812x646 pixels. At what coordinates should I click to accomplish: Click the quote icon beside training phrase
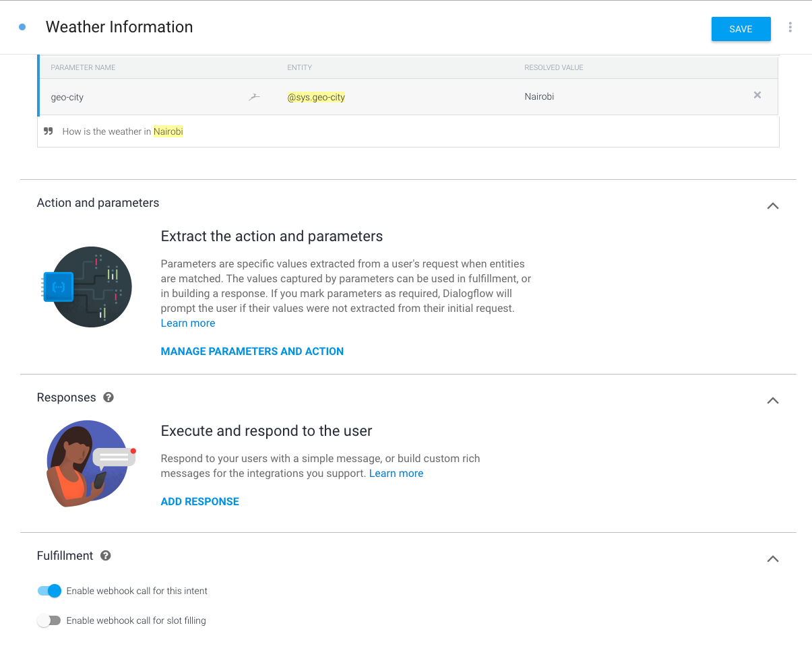point(49,131)
